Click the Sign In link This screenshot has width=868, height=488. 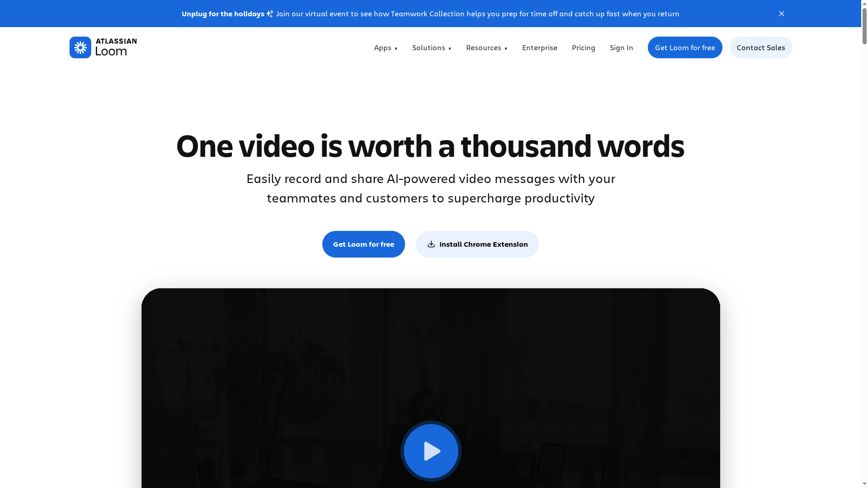(621, 47)
